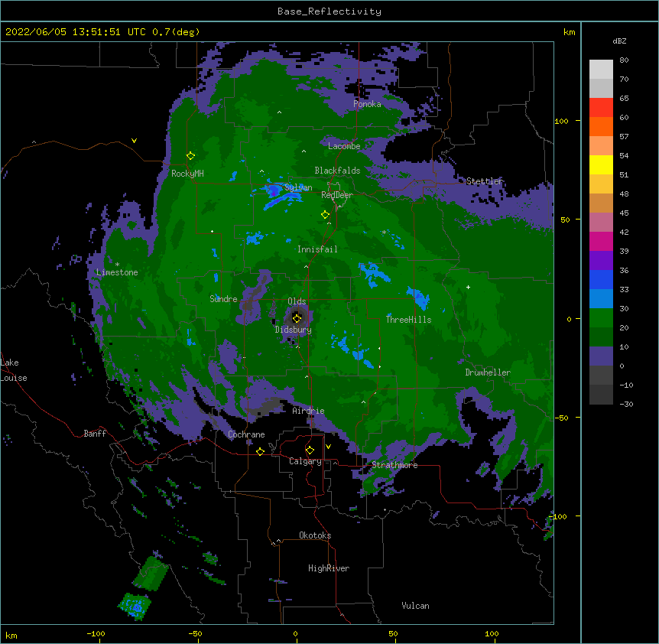Image resolution: width=659 pixels, height=644 pixels.
Task: Click the purple 0-10 dBZ legend swatch
Action: tap(601, 356)
